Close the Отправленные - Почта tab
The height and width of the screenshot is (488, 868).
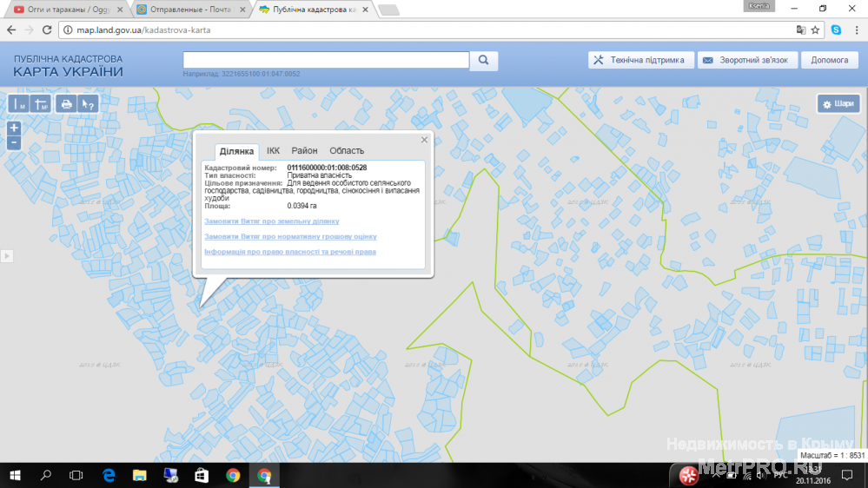pyautogui.click(x=242, y=10)
